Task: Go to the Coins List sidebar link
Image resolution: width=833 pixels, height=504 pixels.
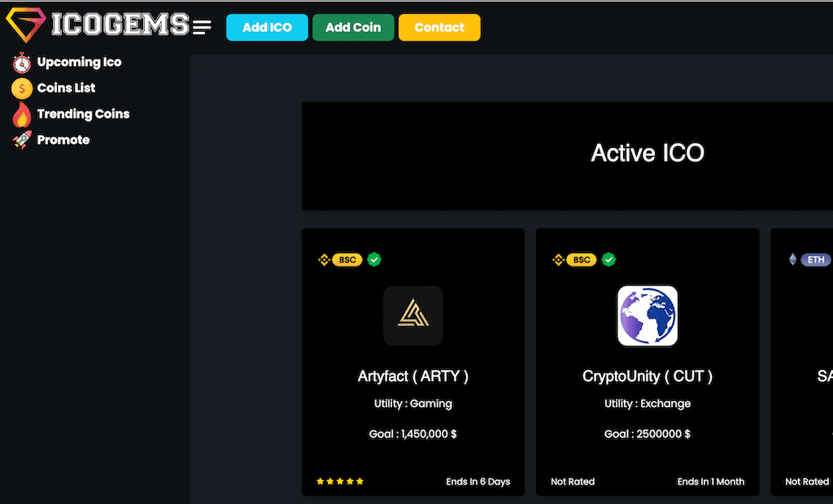Action: click(66, 88)
